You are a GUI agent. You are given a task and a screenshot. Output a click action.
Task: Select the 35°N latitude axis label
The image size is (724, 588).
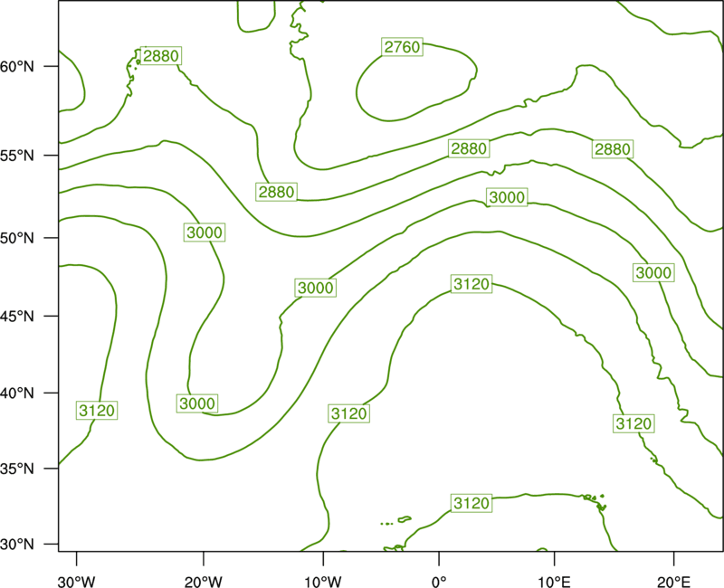pos(17,469)
